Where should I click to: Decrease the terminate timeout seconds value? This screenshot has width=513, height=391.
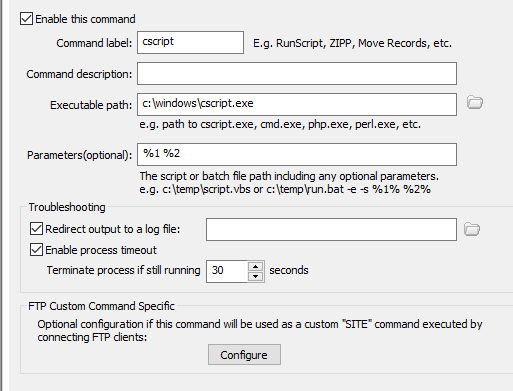click(256, 276)
